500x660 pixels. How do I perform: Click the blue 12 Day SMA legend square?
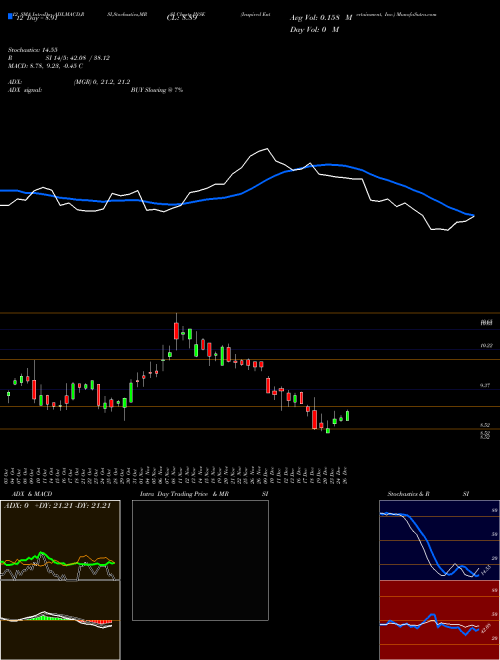pyautogui.click(x=10, y=16)
